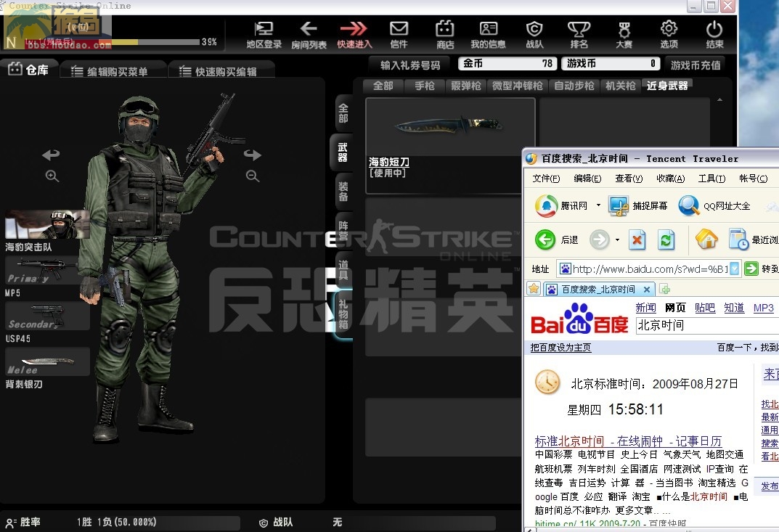This screenshot has width=779, height=532.
Task: Select the 机关枪 machine gun filter tab
Action: pyautogui.click(x=621, y=86)
